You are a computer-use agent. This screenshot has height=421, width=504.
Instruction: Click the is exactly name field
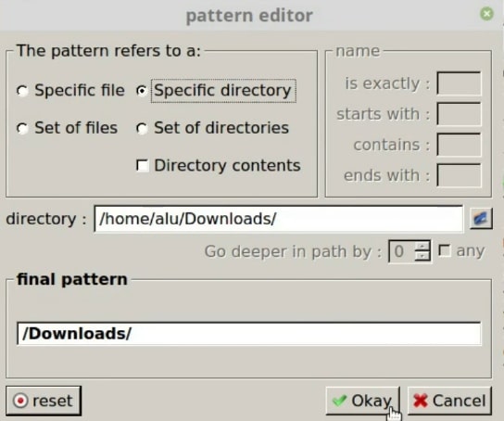click(x=459, y=83)
